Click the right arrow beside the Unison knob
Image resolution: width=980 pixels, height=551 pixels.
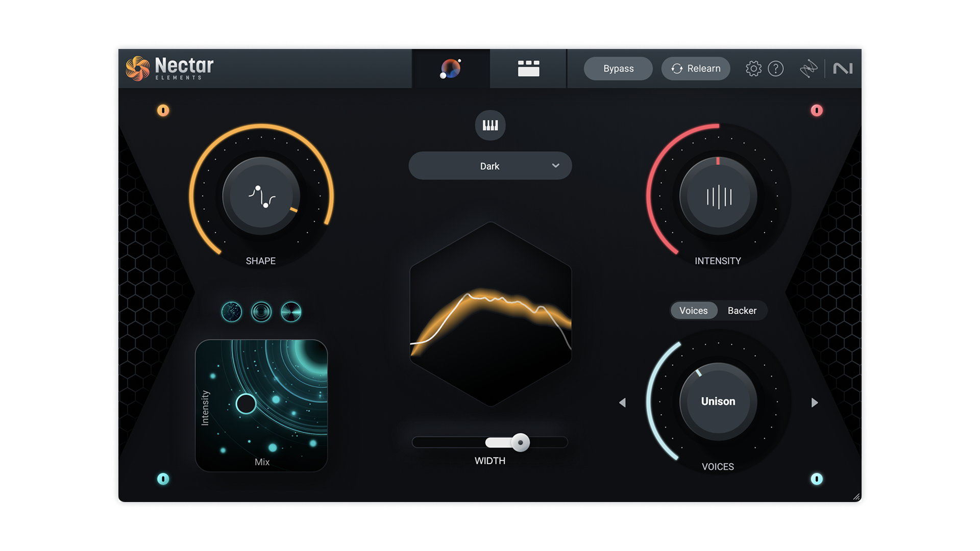click(815, 403)
